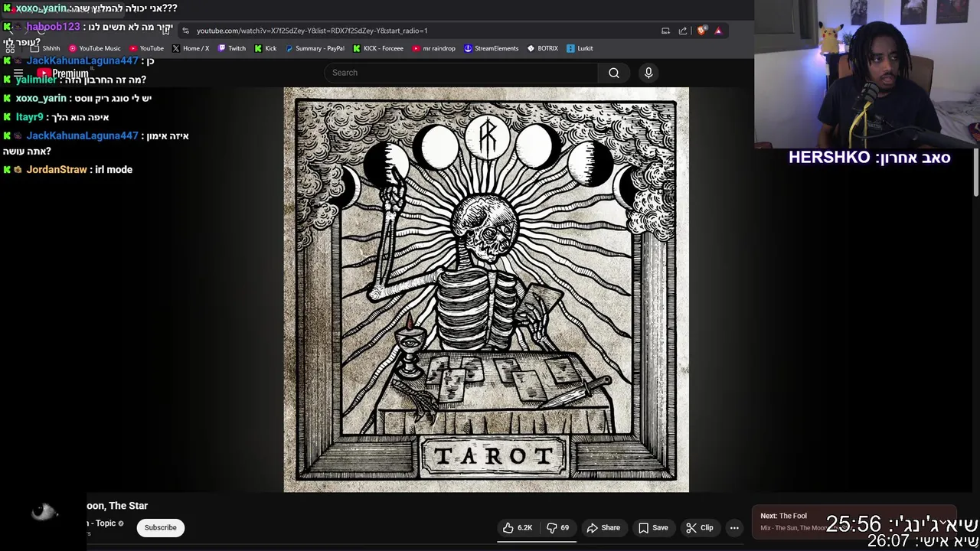Activate voice search microphone icon
980x551 pixels.
coord(648,73)
